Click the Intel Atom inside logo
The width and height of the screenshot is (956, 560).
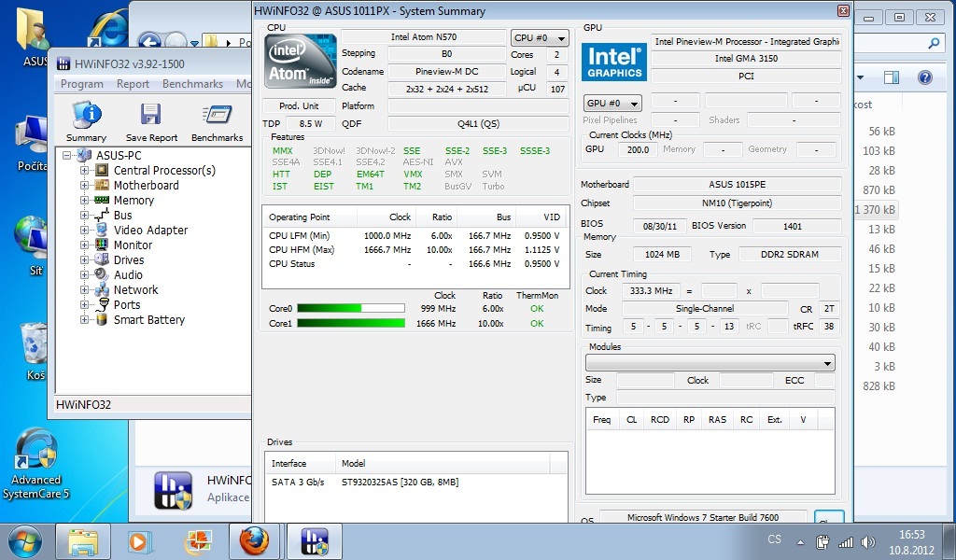(x=300, y=62)
